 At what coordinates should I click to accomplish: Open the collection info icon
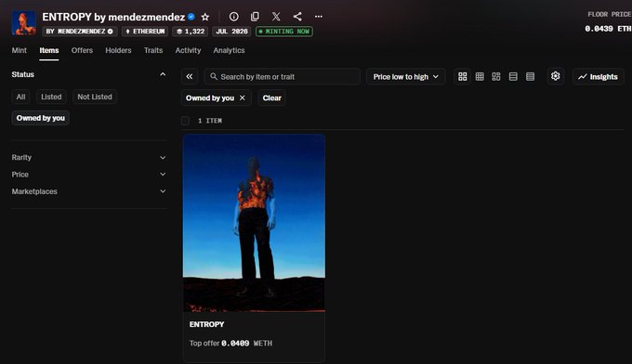[234, 17]
